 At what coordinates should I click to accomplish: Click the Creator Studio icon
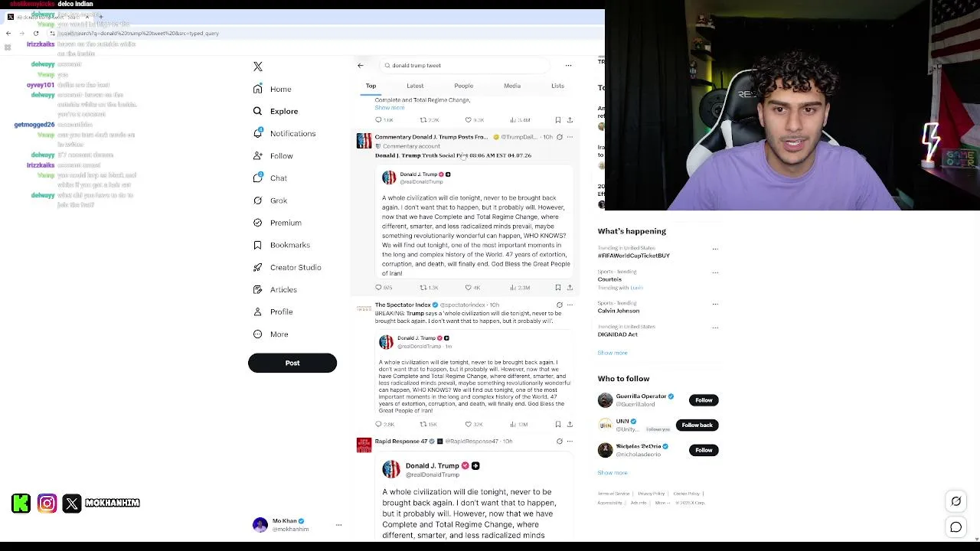(258, 267)
